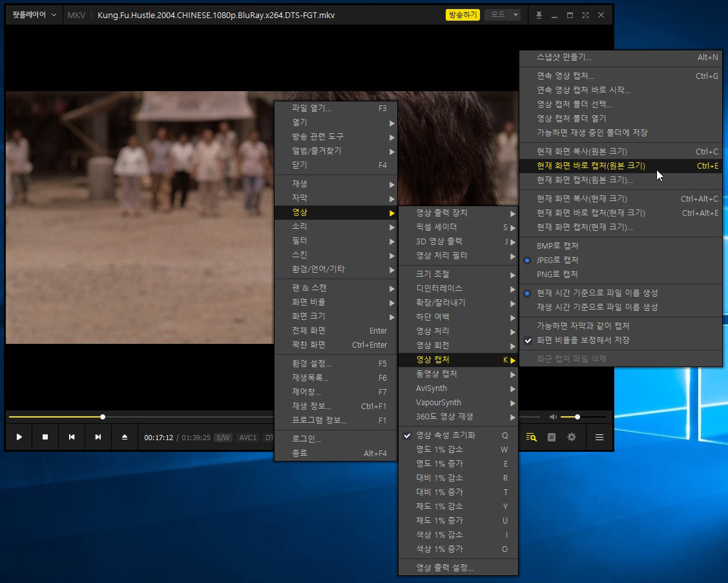Select JPEG로 캡처 option
The width and height of the screenshot is (728, 583).
coord(621,260)
